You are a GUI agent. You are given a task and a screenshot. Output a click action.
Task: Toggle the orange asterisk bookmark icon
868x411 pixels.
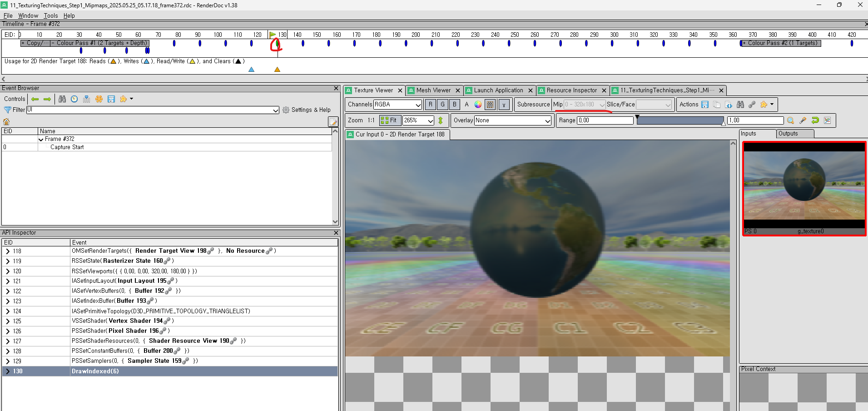click(99, 99)
